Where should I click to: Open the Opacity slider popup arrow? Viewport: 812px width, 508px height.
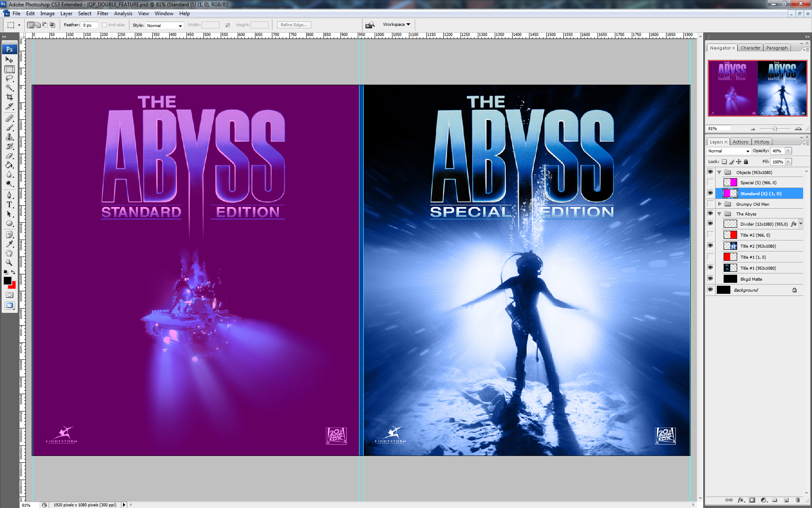click(788, 151)
